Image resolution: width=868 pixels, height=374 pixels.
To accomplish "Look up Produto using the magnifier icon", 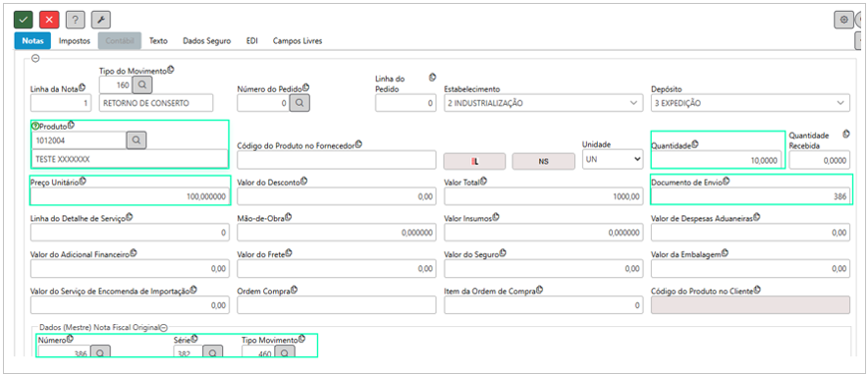I will pos(137,141).
